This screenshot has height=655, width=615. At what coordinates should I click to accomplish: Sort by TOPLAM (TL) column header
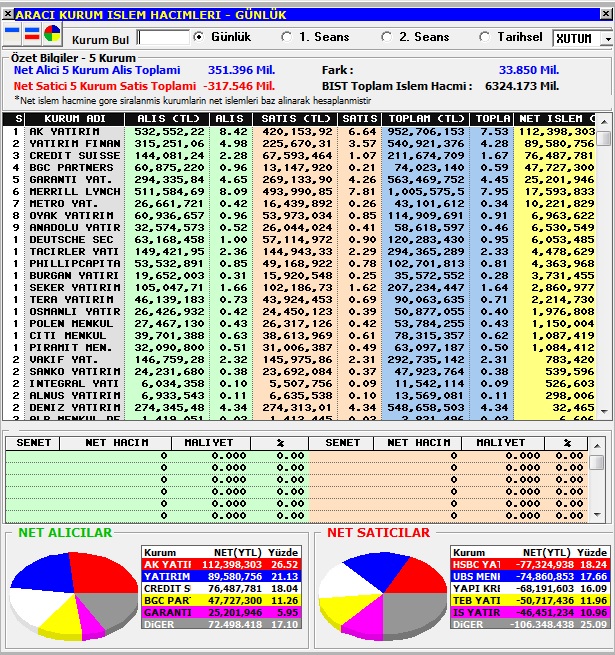[425, 119]
